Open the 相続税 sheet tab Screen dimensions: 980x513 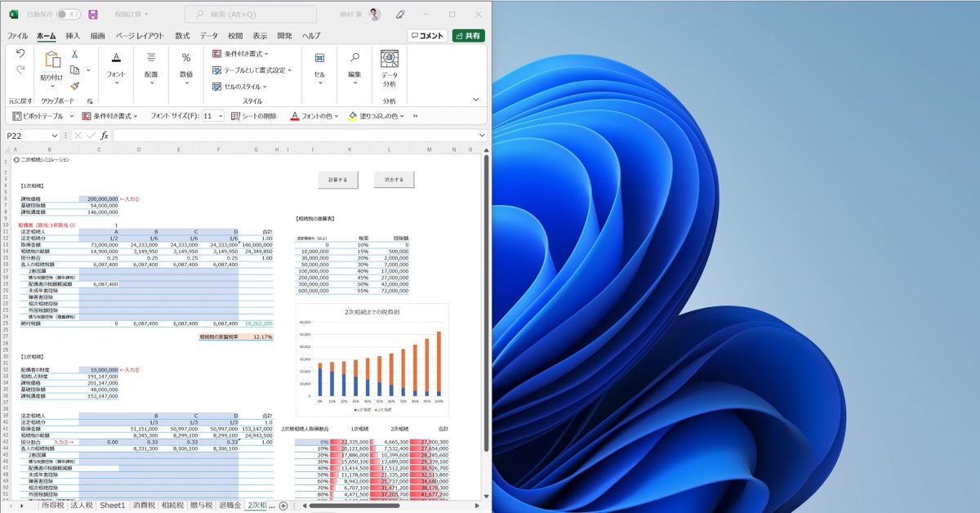coord(172,506)
